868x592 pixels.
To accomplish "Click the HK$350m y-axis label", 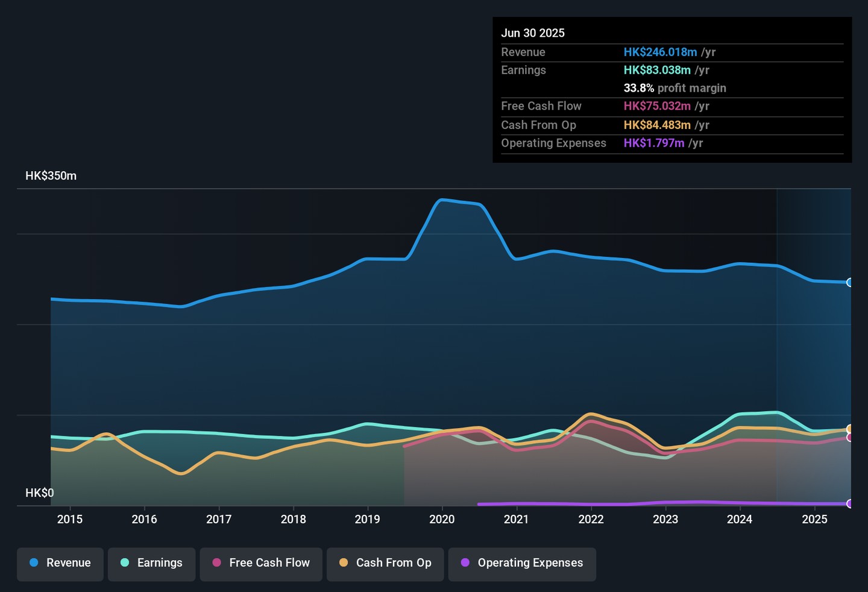I will click(x=51, y=176).
